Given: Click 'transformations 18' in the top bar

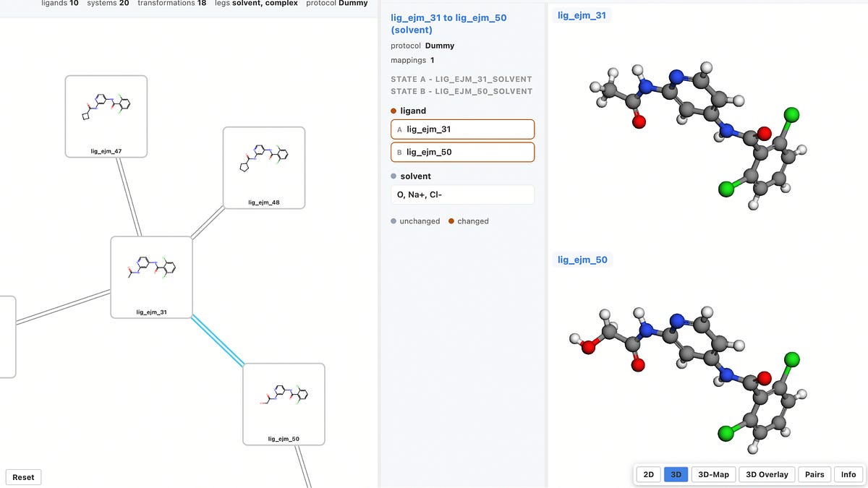Looking at the screenshot, I should point(171,4).
